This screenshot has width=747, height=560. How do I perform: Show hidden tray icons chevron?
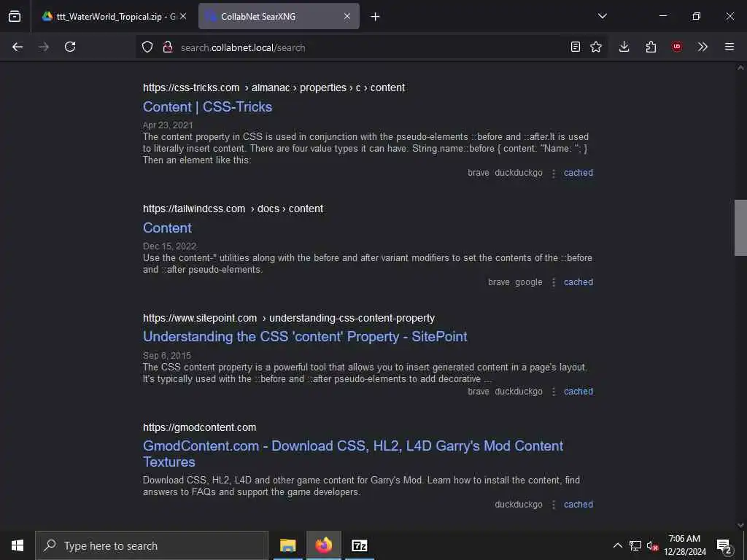point(617,545)
